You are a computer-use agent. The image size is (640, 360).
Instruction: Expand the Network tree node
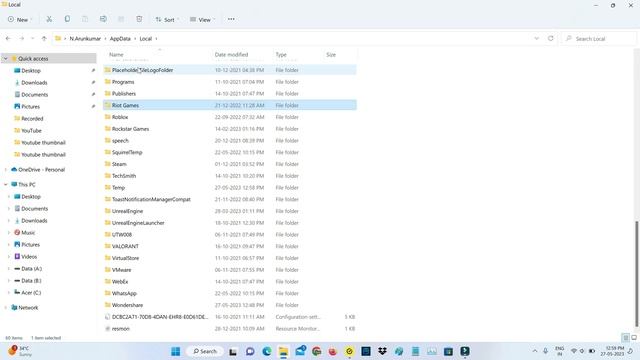[5, 307]
